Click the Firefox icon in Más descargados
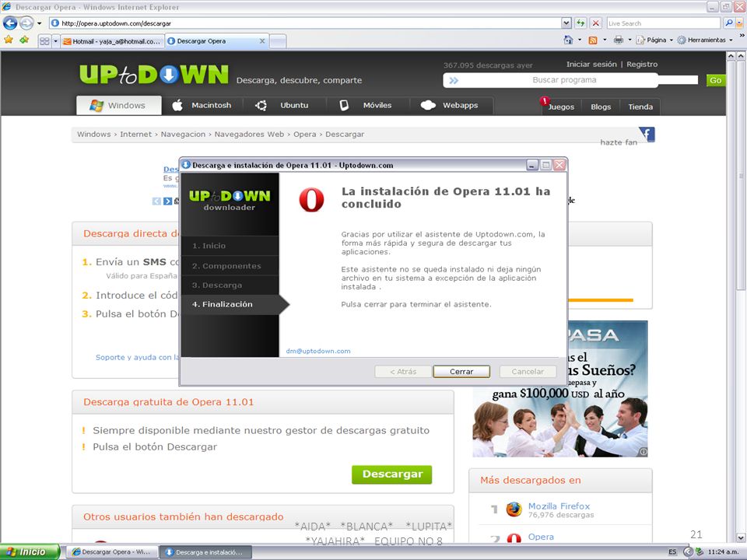Viewport: 747px width, 560px height. point(514,509)
